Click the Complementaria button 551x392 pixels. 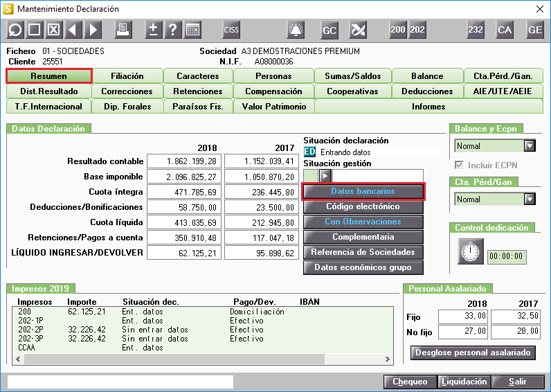(x=363, y=237)
